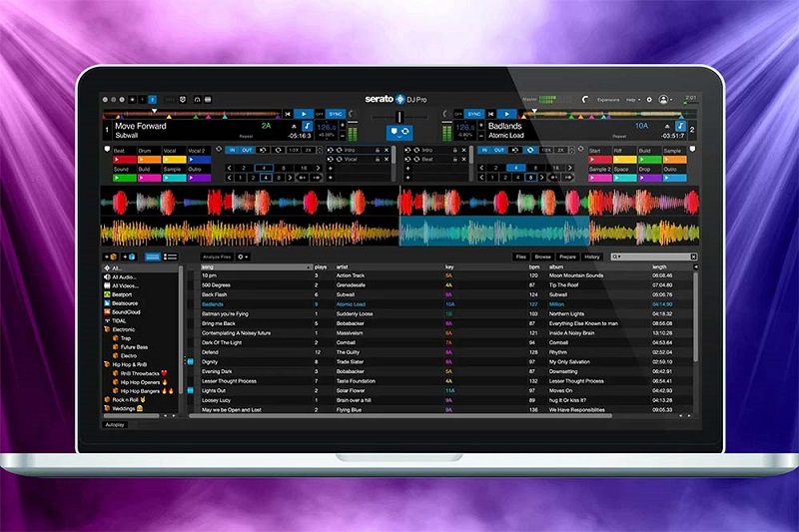Trigger the red Start cue on deck 2
Viewport: 799px width, 532px height.
[600, 160]
